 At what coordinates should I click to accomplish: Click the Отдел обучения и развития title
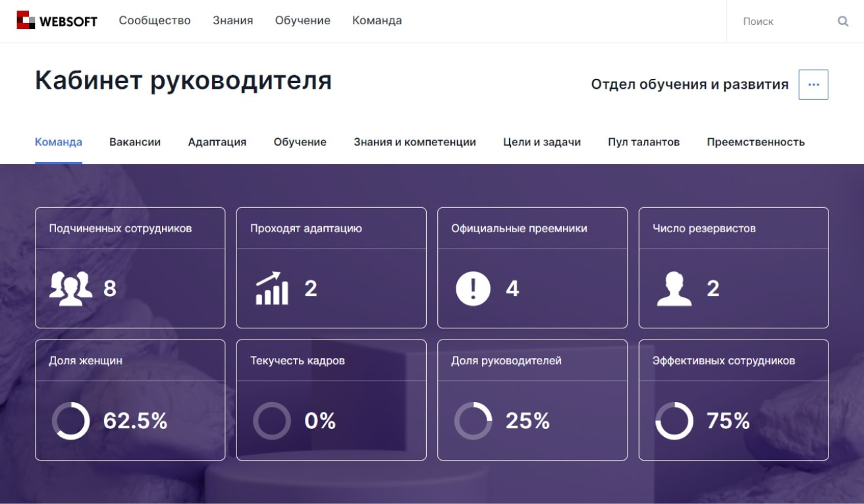pos(689,84)
